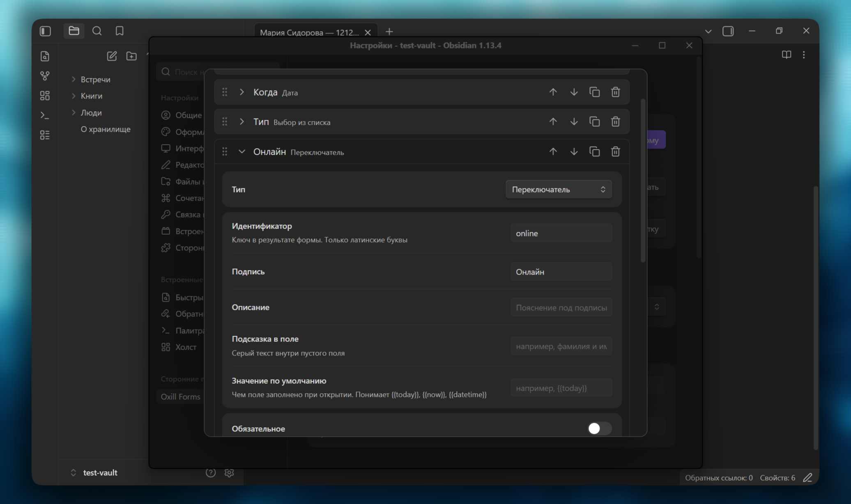
Task: Open the bookmarks icon
Action: 120,31
